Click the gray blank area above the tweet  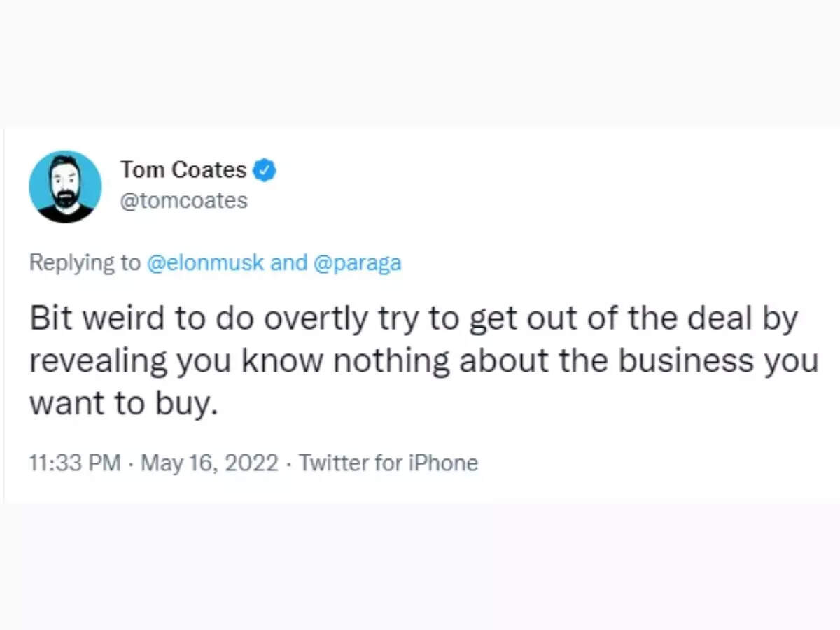click(x=420, y=63)
